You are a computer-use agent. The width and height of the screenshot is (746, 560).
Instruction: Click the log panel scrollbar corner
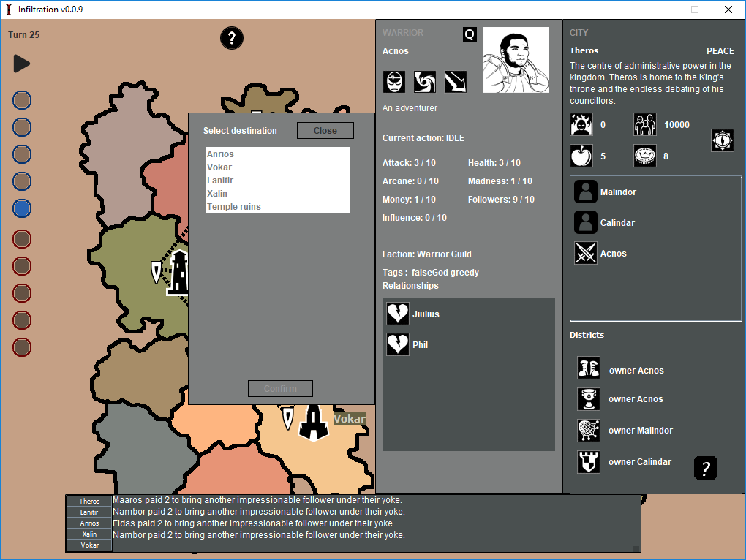tap(636, 548)
